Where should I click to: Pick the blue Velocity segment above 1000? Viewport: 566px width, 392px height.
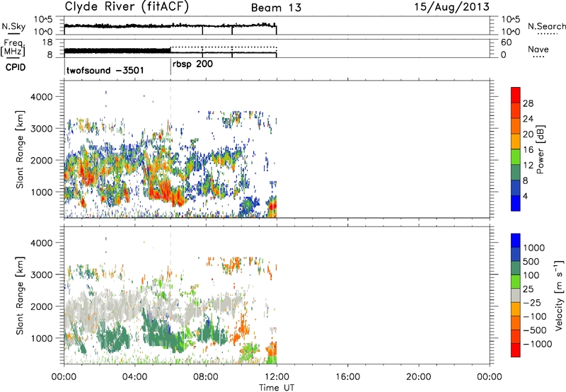pyautogui.click(x=516, y=241)
